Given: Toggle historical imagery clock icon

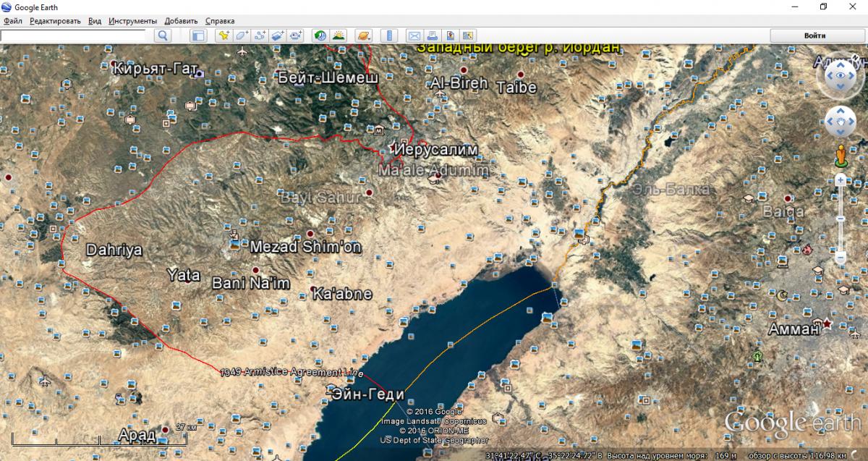Looking at the screenshot, I should click(320, 35).
